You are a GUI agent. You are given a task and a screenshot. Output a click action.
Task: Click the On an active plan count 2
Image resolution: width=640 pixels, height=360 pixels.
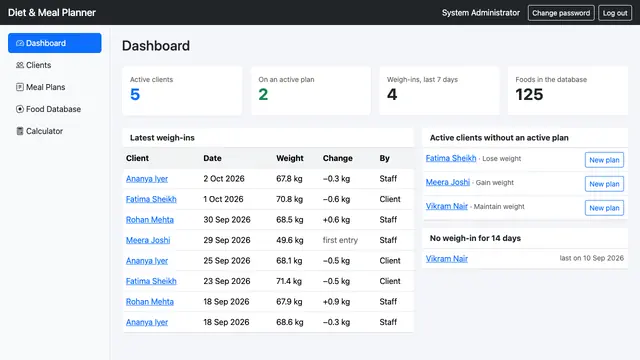tap(263, 95)
